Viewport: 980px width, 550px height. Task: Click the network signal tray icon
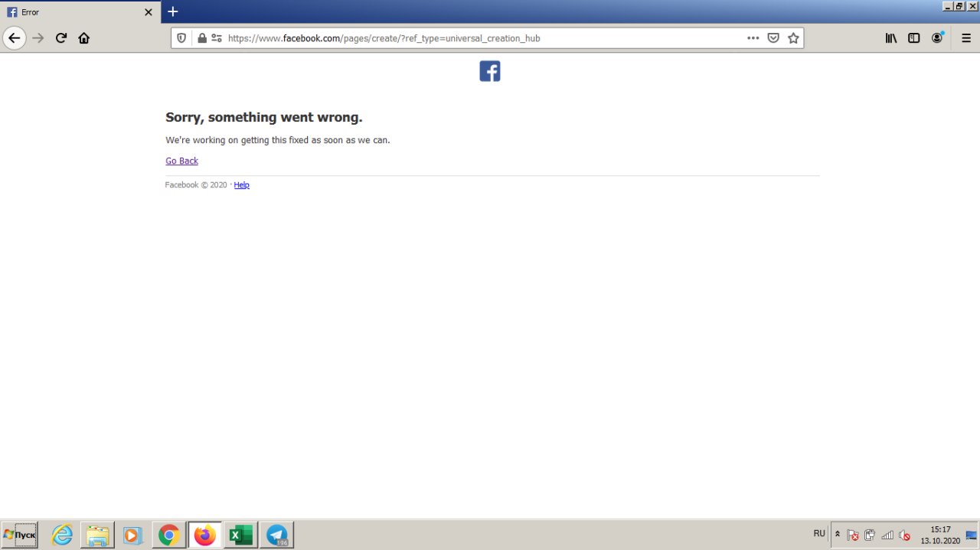(887, 535)
